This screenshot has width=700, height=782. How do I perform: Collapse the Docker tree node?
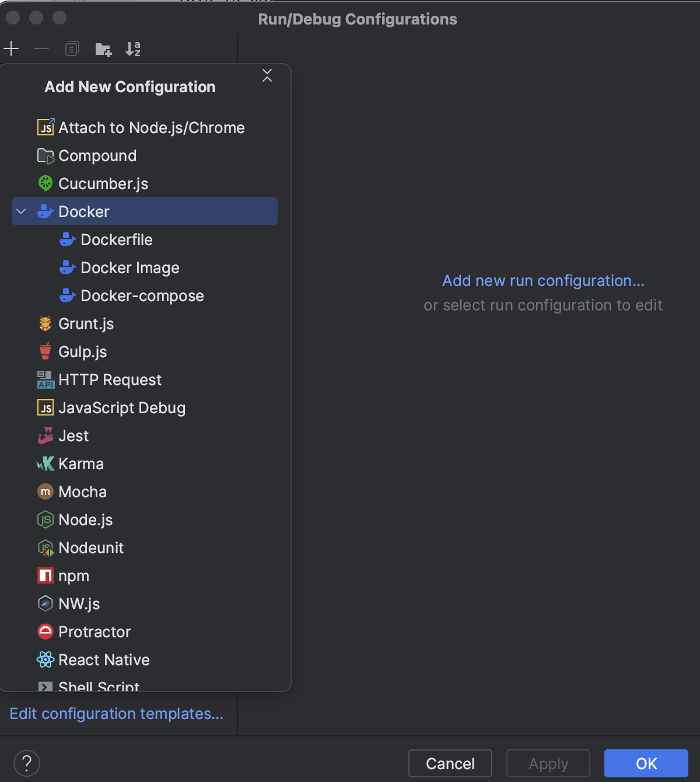coord(21,211)
